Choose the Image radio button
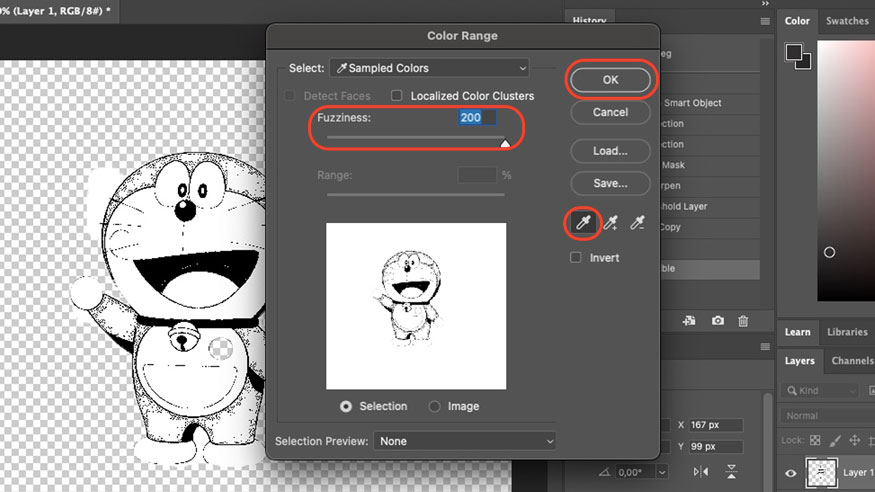Viewport: 875px width, 492px height. (434, 406)
